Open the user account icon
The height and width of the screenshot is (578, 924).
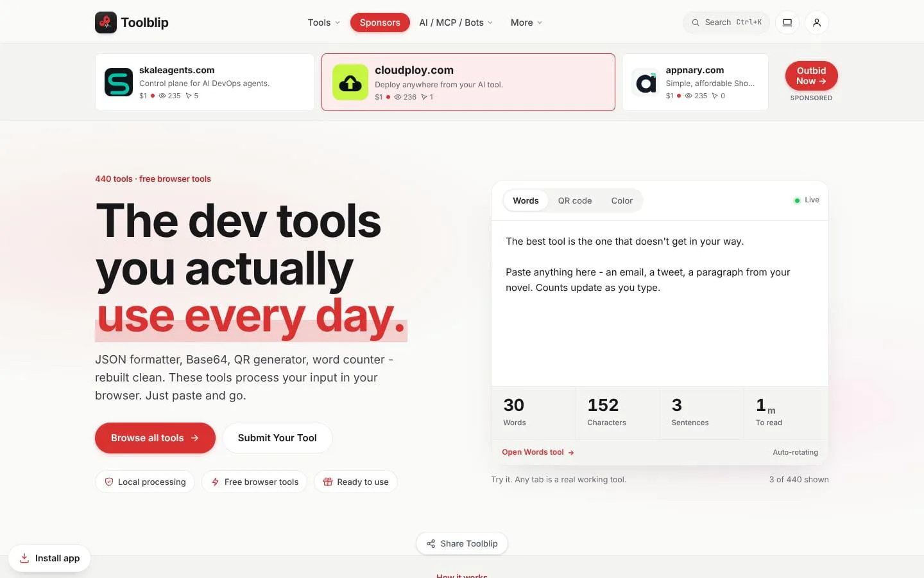pyautogui.click(x=817, y=22)
